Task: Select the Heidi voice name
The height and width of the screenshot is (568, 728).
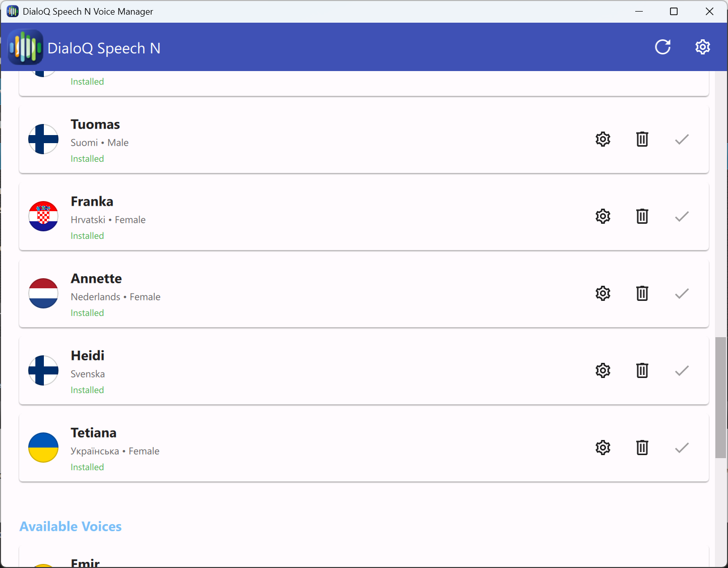Action: point(88,356)
